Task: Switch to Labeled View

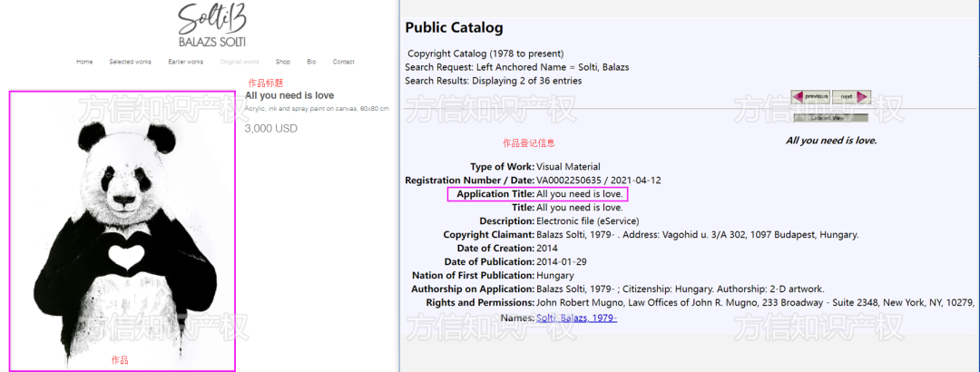Action: coord(830,118)
